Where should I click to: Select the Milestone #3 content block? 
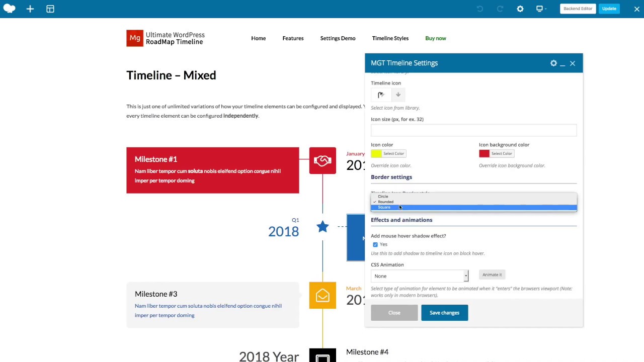pyautogui.click(x=212, y=305)
